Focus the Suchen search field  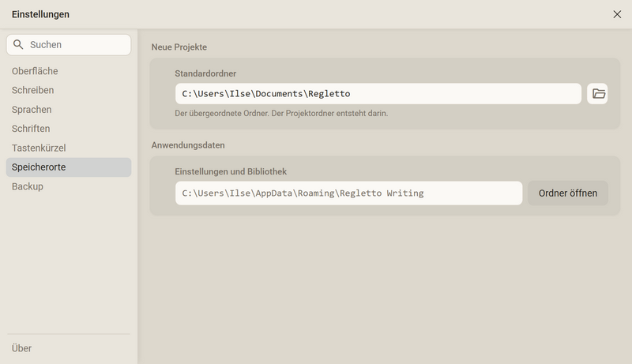pyautogui.click(x=69, y=45)
